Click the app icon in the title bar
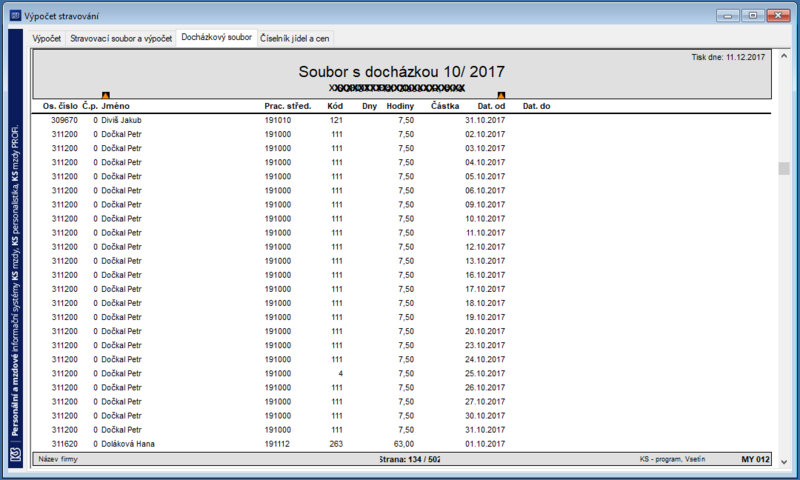 (15, 16)
